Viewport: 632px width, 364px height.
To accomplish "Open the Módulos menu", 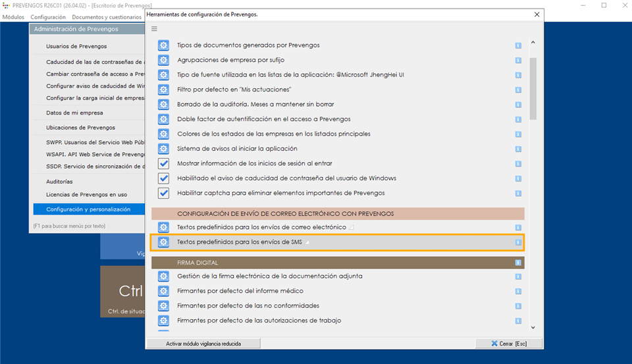I will (x=13, y=17).
